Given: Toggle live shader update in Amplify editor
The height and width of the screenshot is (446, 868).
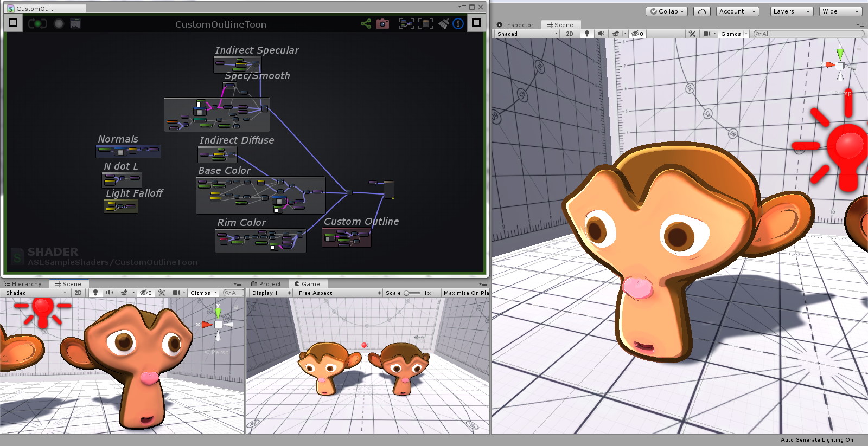Looking at the screenshot, I should (x=37, y=23).
